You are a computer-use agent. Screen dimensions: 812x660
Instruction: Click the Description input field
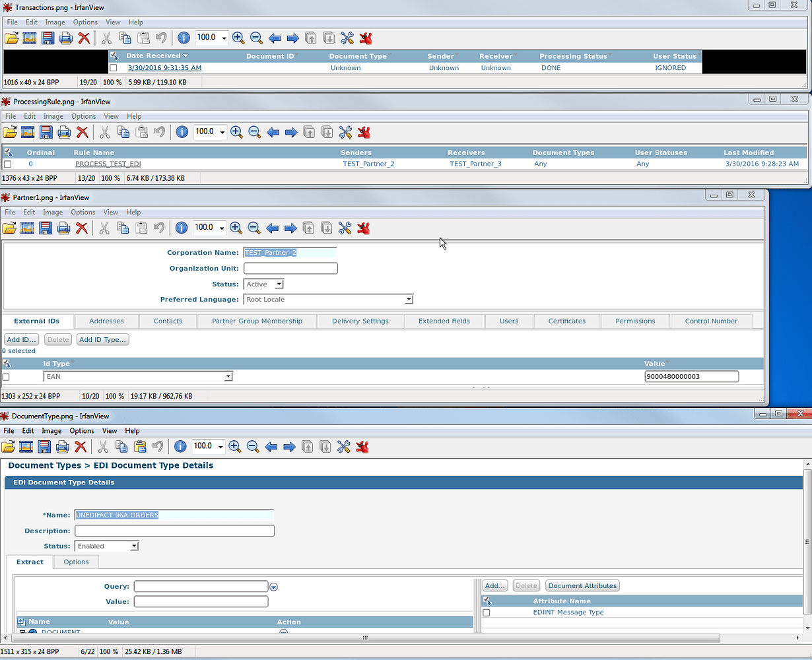click(x=174, y=531)
